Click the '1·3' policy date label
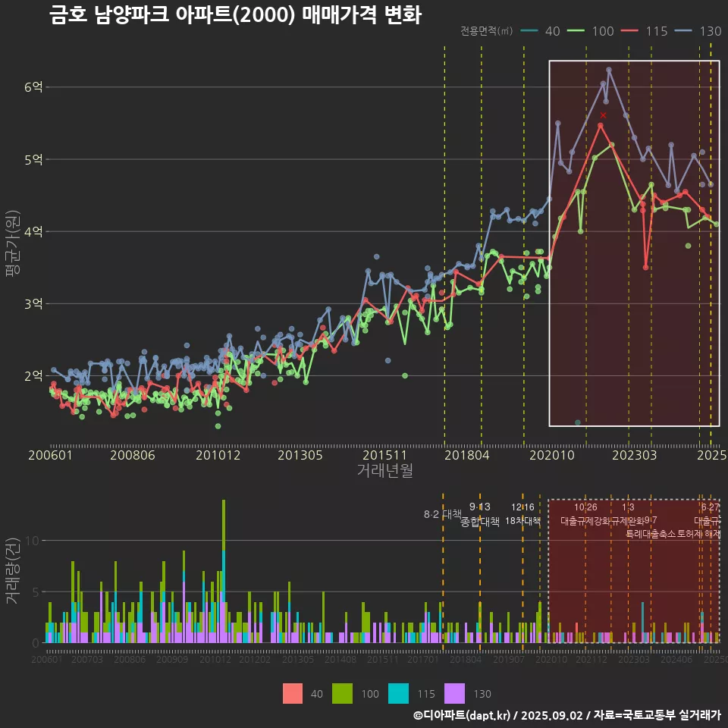Screen dimensions: 728x728 click(x=628, y=507)
